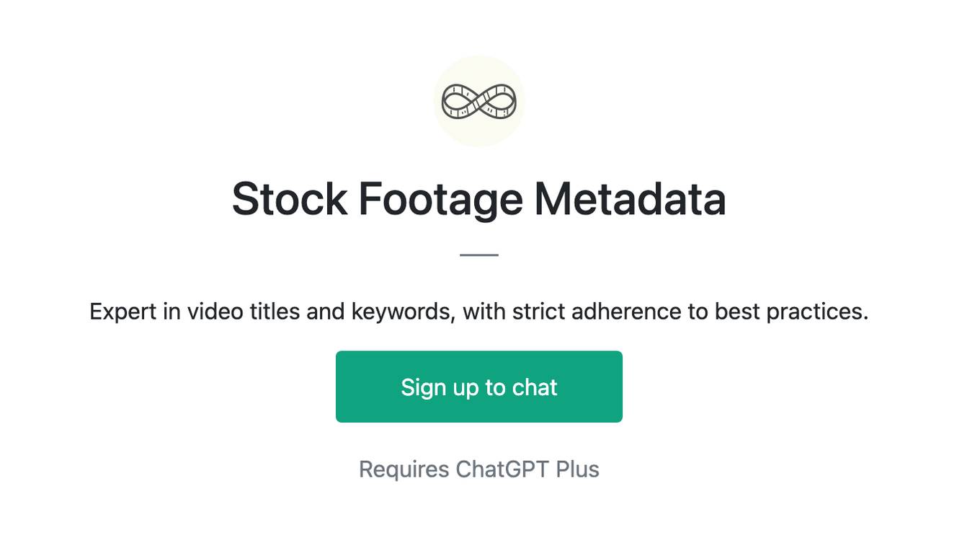Click the Requires ChatGPT Plus text
980x551 pixels.
click(479, 469)
